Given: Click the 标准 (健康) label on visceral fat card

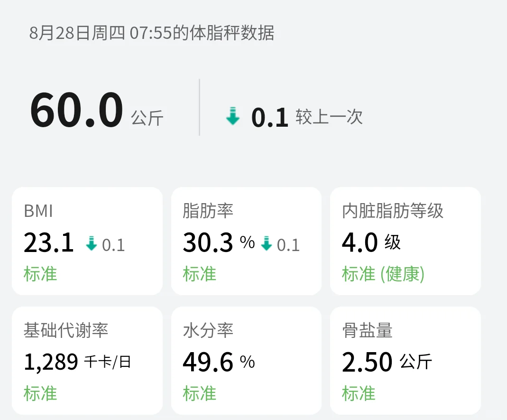Looking at the screenshot, I should coord(382,274).
